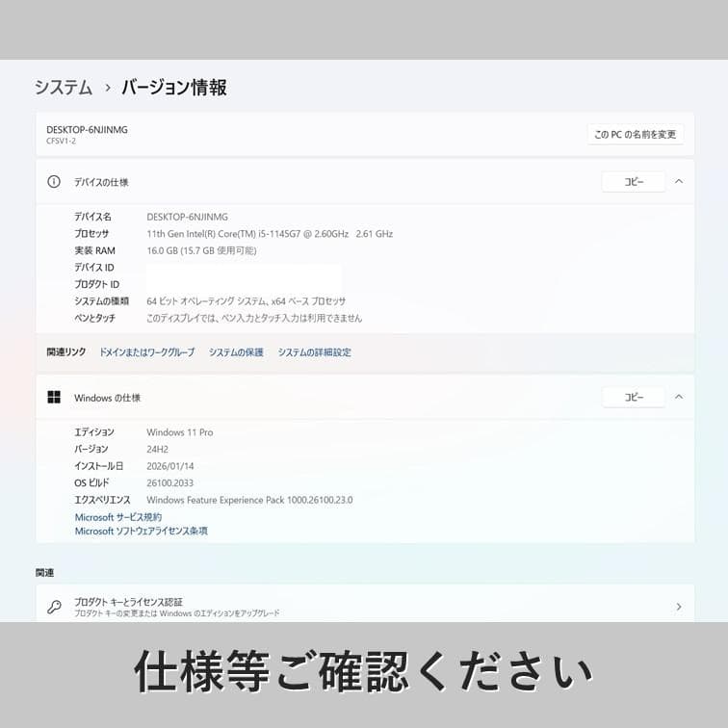Select the 24H2 version value

pyautogui.click(x=157, y=450)
